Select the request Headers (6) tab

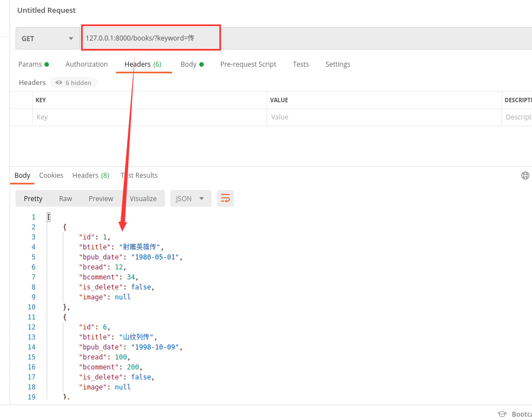[x=143, y=64]
